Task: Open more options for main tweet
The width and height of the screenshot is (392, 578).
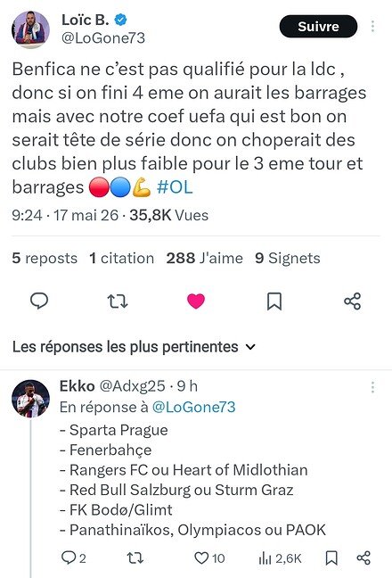Action: pyautogui.click(x=372, y=26)
